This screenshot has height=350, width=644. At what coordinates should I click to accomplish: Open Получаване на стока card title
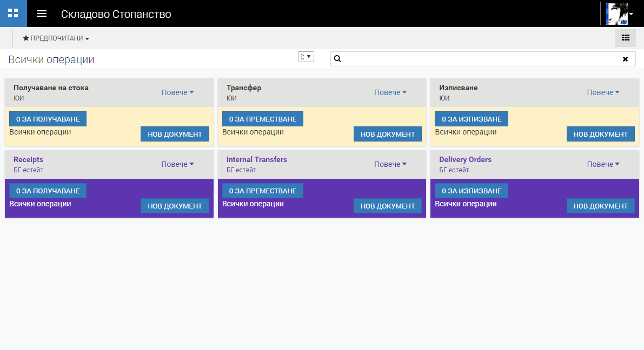[x=51, y=87]
